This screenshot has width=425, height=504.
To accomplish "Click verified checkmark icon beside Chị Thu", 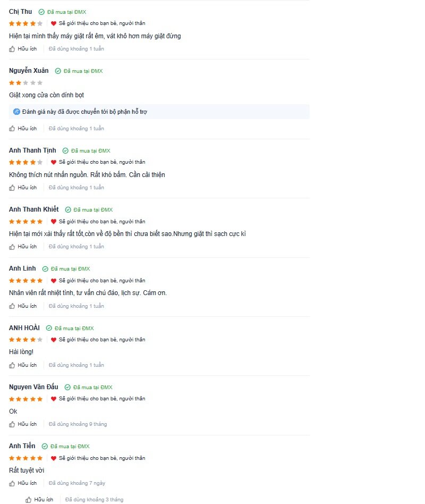I will (x=41, y=12).
